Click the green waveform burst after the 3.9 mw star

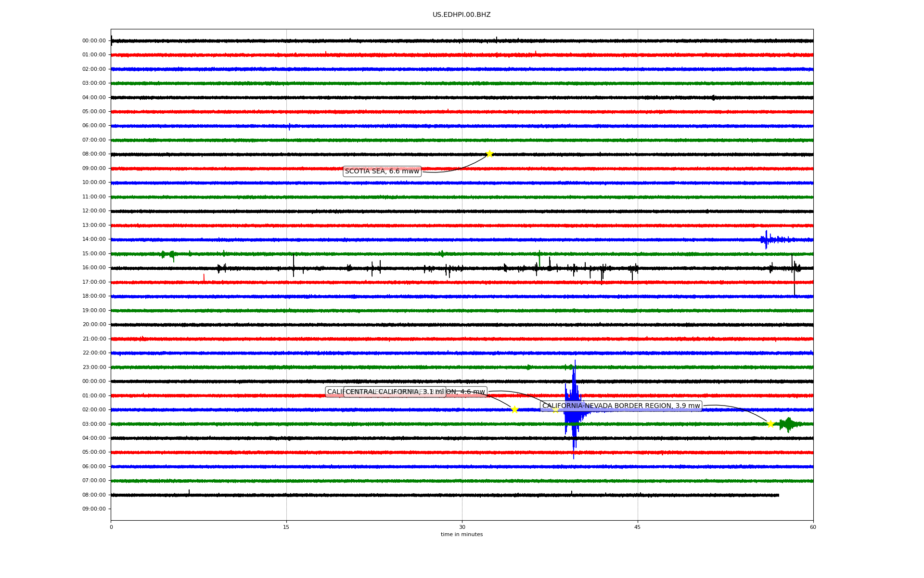[x=788, y=424]
